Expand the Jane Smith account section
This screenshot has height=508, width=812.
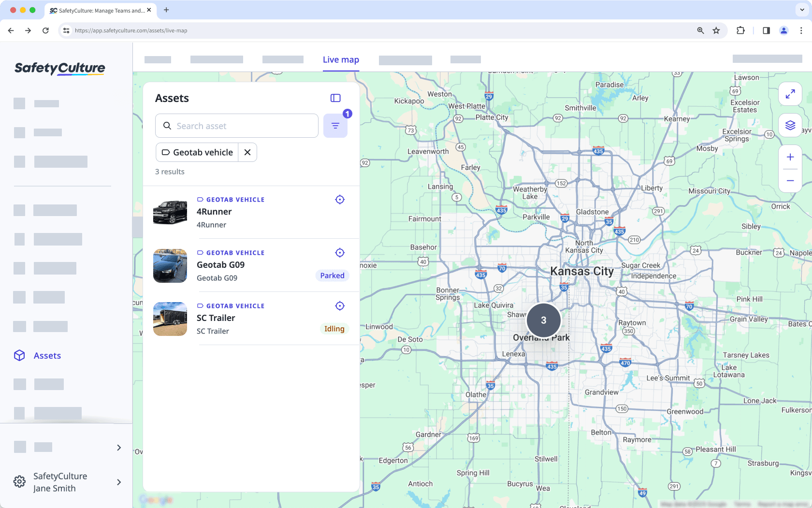[119, 482]
